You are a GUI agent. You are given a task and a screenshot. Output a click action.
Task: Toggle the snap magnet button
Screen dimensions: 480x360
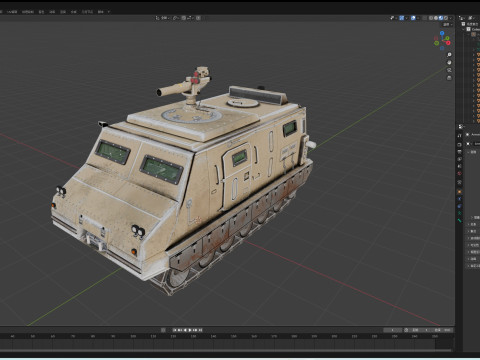184,18
